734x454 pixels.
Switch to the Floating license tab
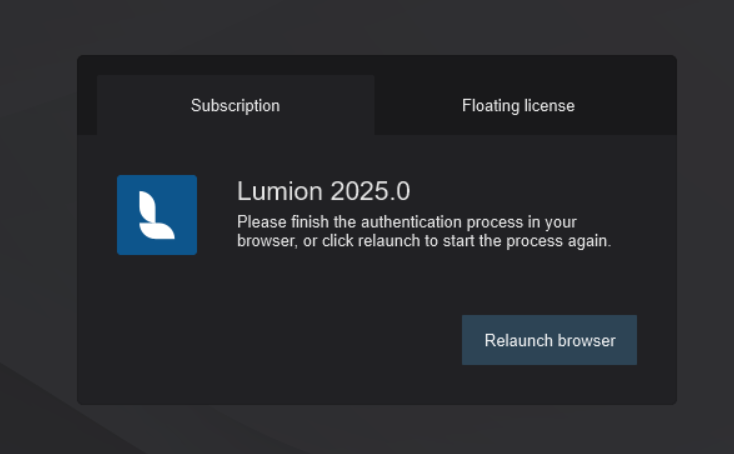518,106
